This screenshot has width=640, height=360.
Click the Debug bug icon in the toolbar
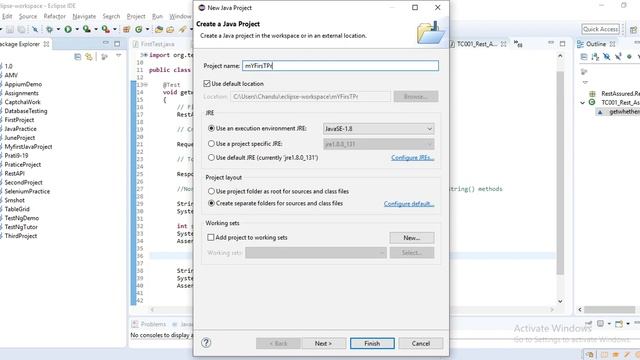pyautogui.click(x=49, y=29)
